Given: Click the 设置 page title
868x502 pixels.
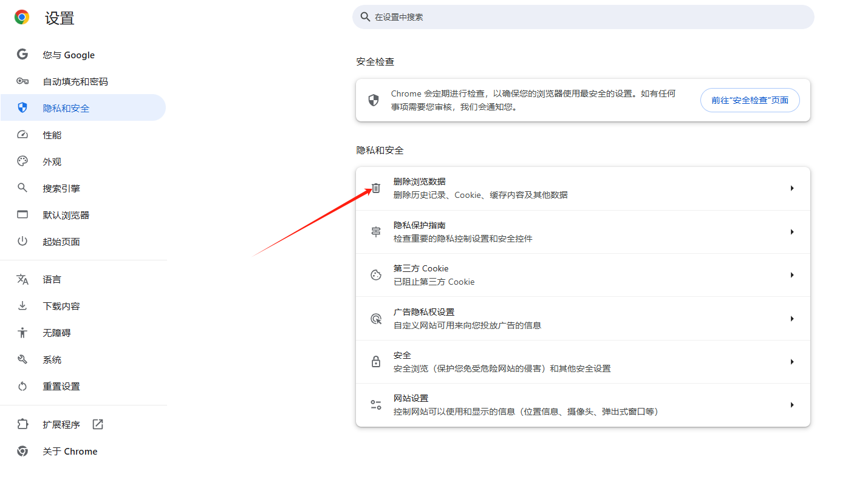Looking at the screenshot, I should [x=60, y=18].
